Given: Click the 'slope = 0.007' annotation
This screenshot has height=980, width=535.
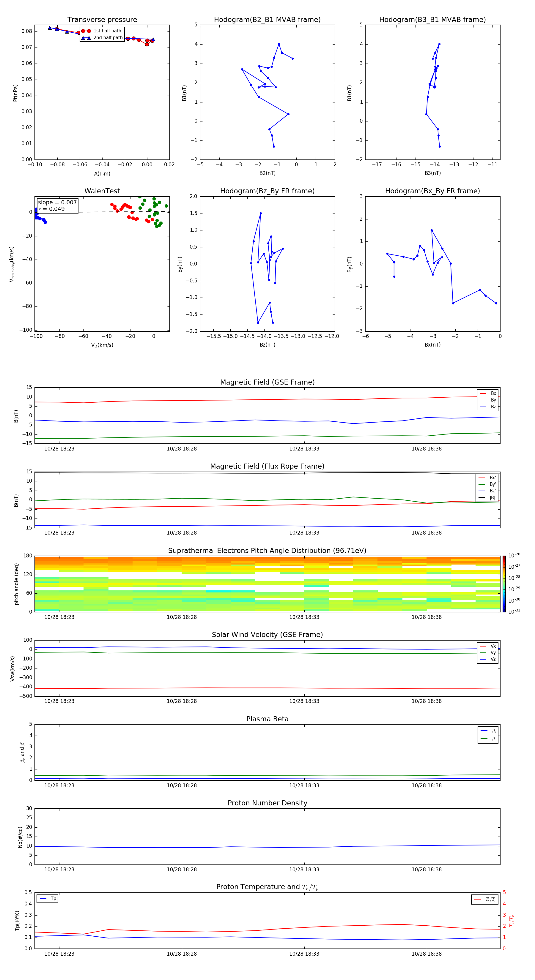Looking at the screenshot, I should (57, 203).
